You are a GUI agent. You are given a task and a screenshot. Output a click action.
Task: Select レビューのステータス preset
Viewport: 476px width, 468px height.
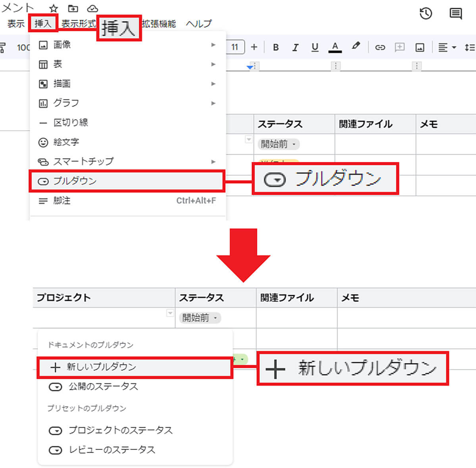click(135, 450)
